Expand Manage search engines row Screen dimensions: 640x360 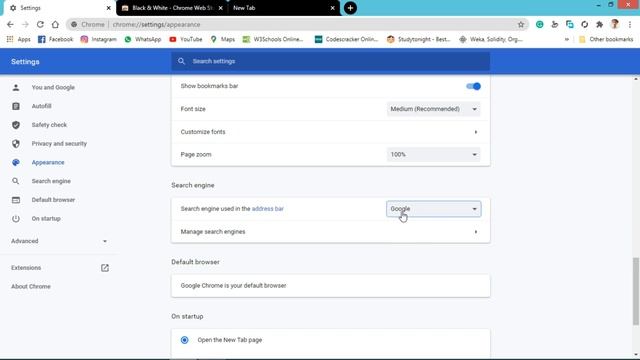[x=331, y=231]
